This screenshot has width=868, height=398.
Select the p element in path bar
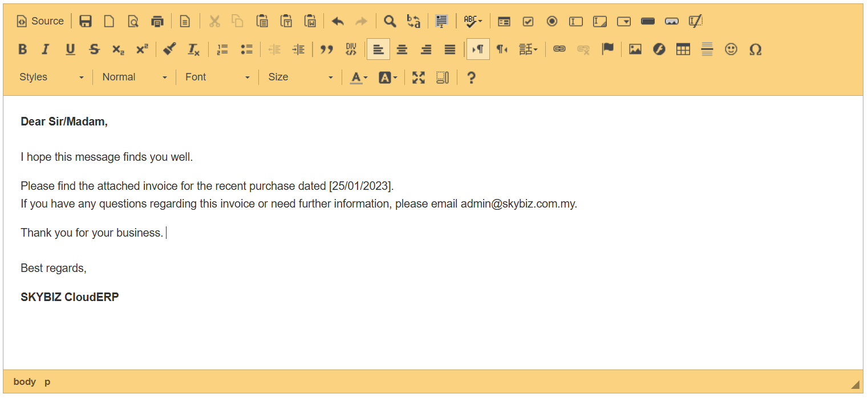pos(47,382)
